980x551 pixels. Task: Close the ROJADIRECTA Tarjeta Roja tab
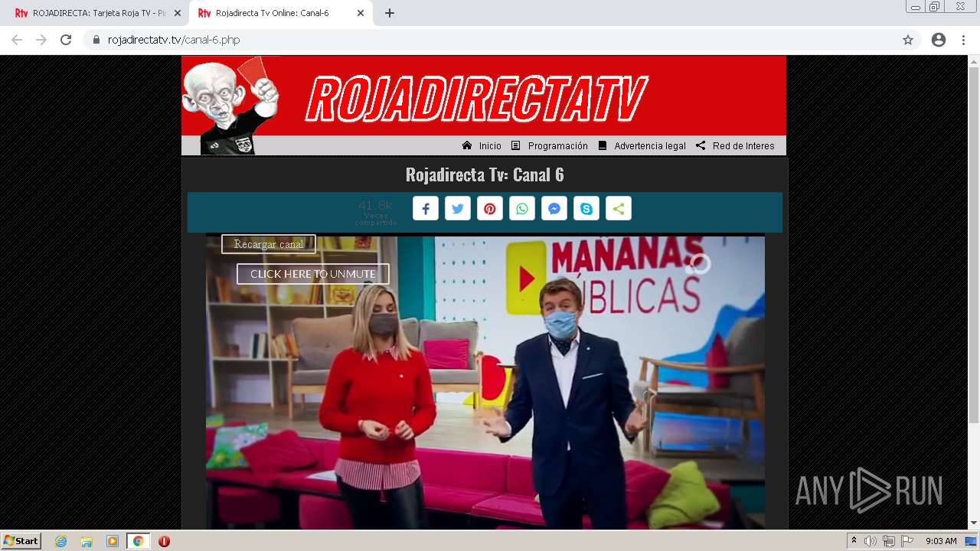pos(178,13)
